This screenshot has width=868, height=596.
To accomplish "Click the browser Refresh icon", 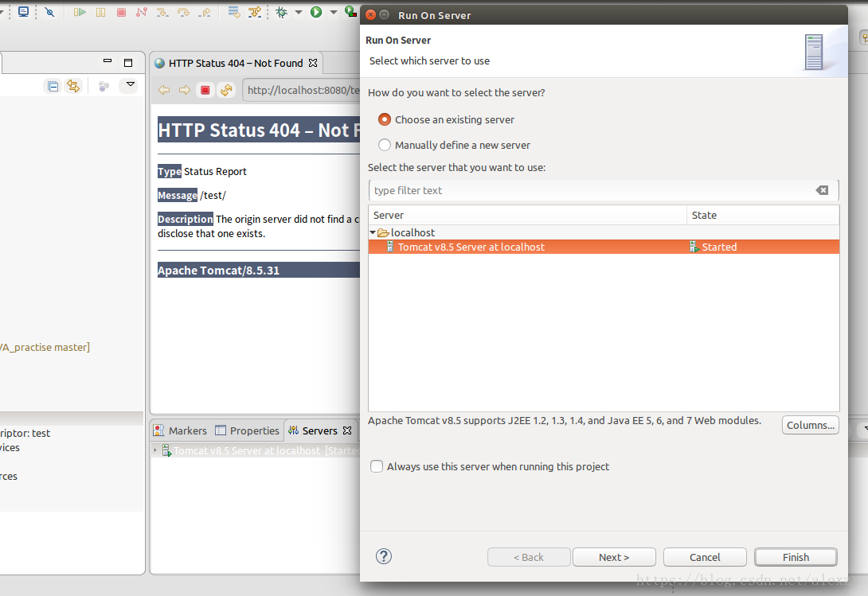I will click(x=226, y=90).
